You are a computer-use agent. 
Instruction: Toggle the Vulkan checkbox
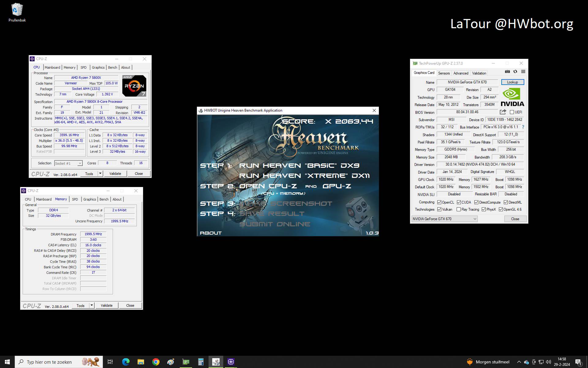439,209
